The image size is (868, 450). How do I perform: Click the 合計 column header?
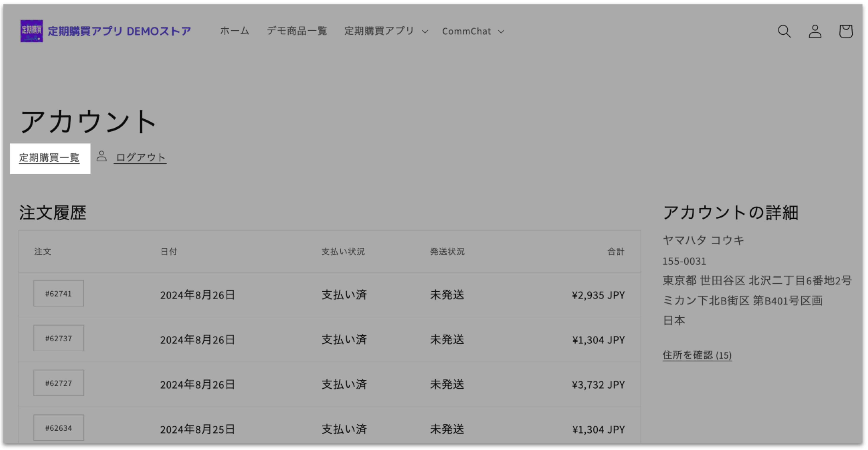point(616,252)
